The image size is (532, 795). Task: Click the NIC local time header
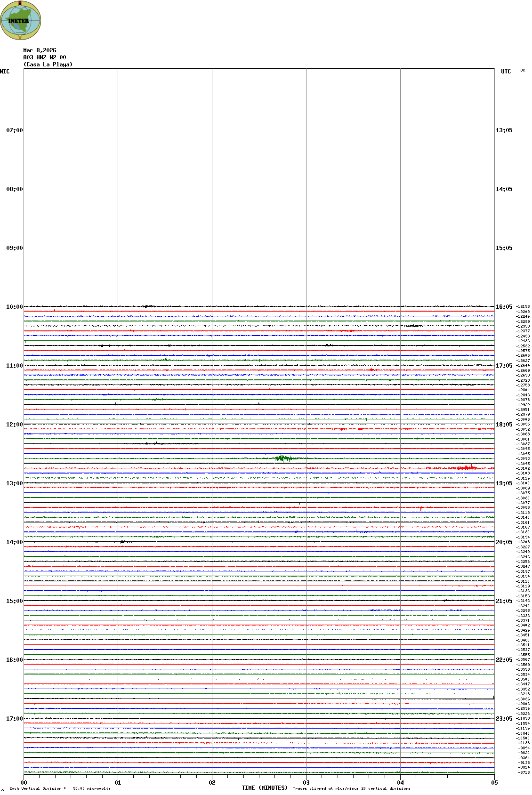coord(5,72)
